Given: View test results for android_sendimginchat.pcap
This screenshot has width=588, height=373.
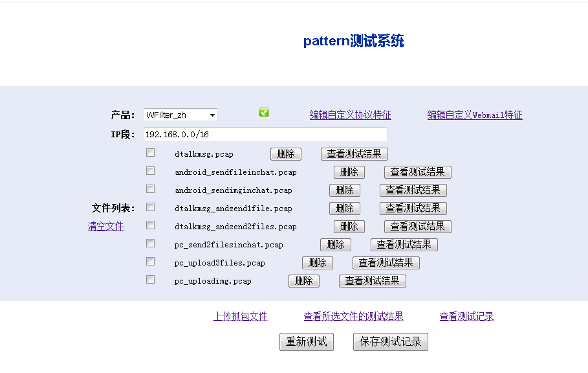Looking at the screenshot, I should [x=413, y=190].
